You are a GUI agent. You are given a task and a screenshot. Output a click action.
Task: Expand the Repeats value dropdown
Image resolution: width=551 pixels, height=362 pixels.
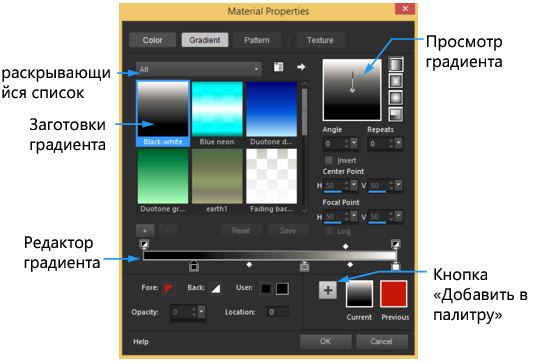point(398,143)
